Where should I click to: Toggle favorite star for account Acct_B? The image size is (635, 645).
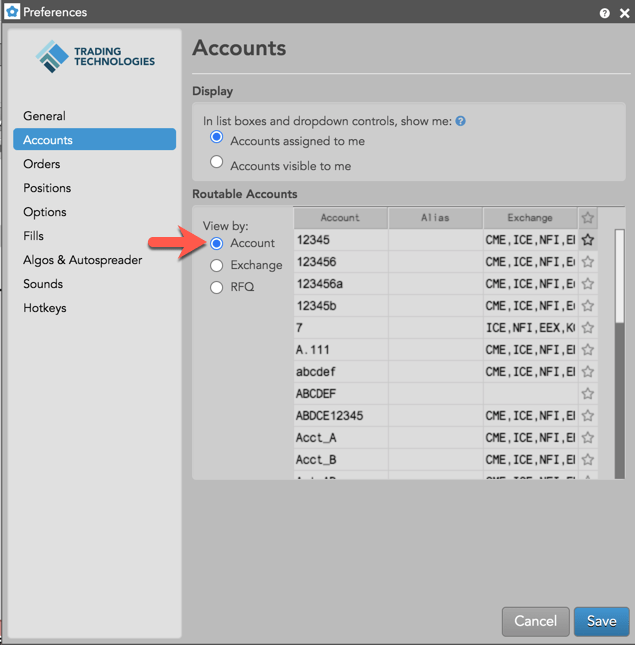click(x=587, y=460)
